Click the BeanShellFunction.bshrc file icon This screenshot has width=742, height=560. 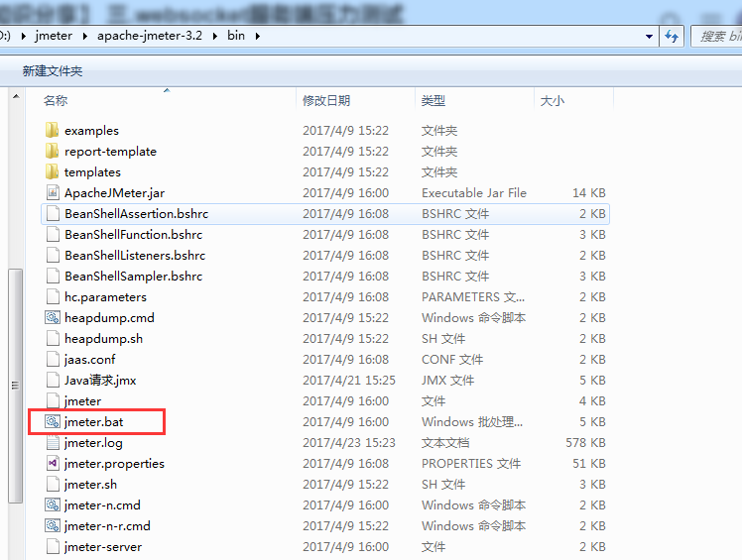click(53, 234)
